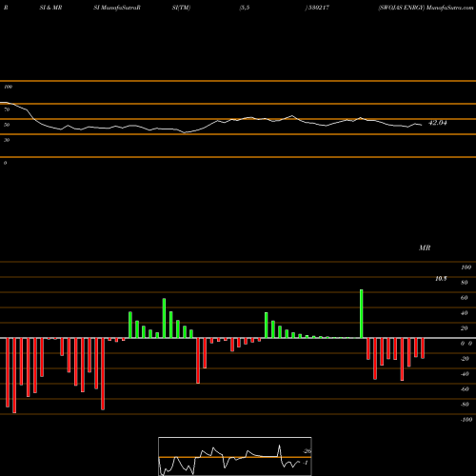The width and height of the screenshot is (476, 476).
Task: Click the -40 label on MR axis
Action: (465, 374)
